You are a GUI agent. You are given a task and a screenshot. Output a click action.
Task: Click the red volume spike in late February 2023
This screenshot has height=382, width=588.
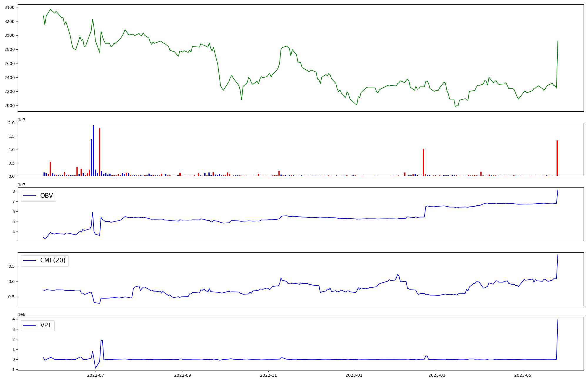423,162
